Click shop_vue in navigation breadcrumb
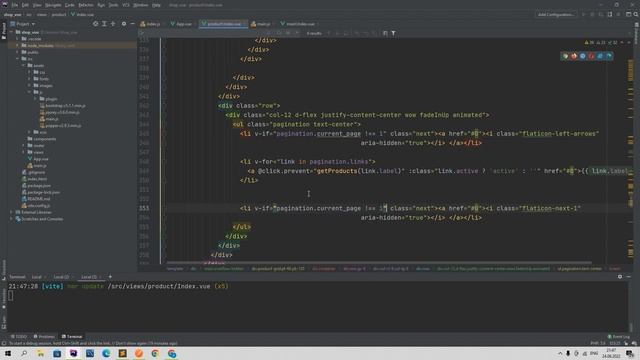 coord(13,14)
